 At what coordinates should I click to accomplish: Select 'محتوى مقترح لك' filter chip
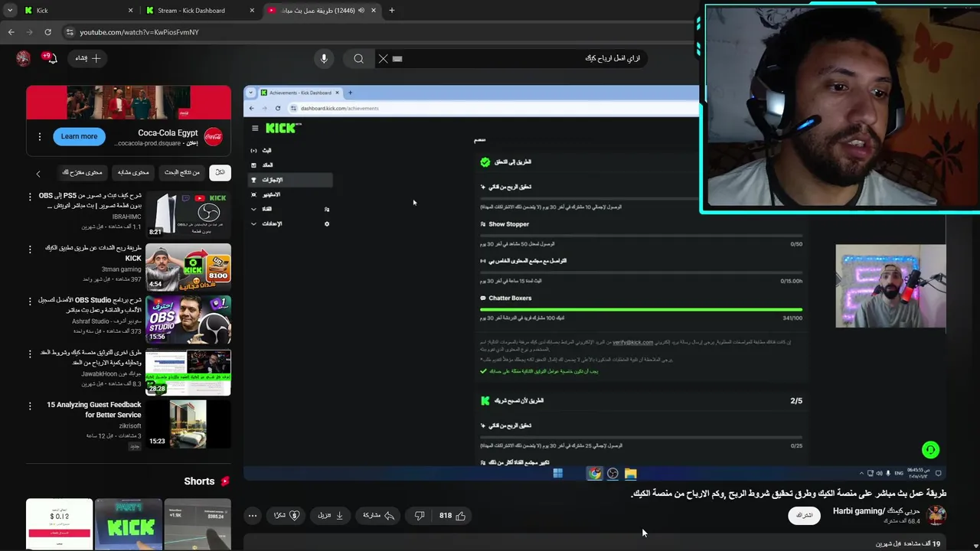pos(82,172)
